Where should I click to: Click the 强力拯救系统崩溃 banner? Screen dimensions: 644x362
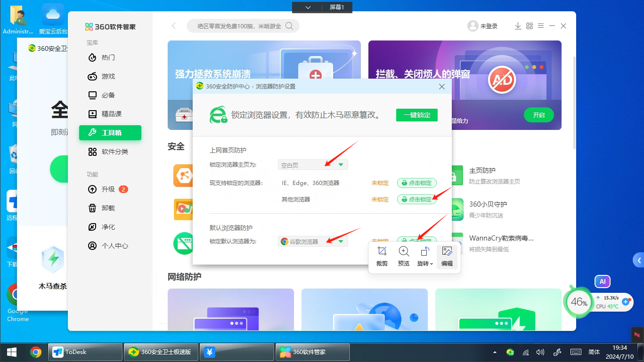(x=264, y=85)
